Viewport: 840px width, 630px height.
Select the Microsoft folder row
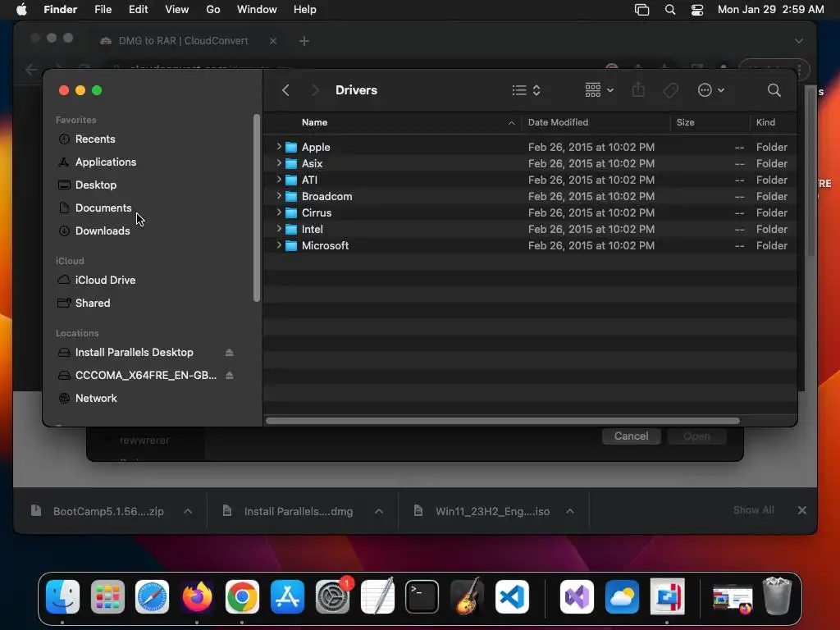(531, 245)
